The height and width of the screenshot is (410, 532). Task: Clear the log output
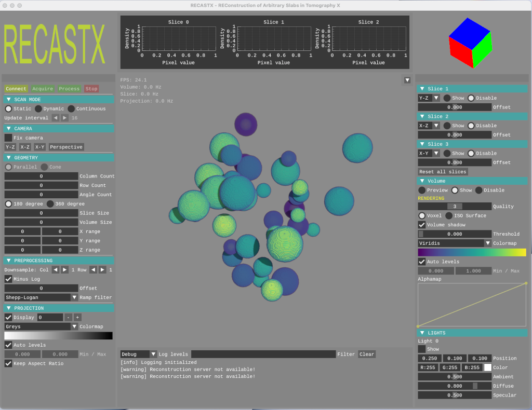(366, 354)
